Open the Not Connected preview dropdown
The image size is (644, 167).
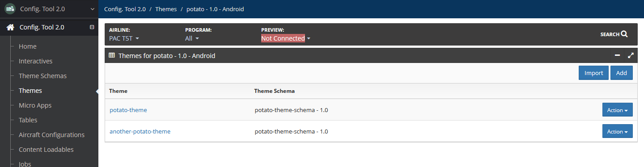coord(286,38)
